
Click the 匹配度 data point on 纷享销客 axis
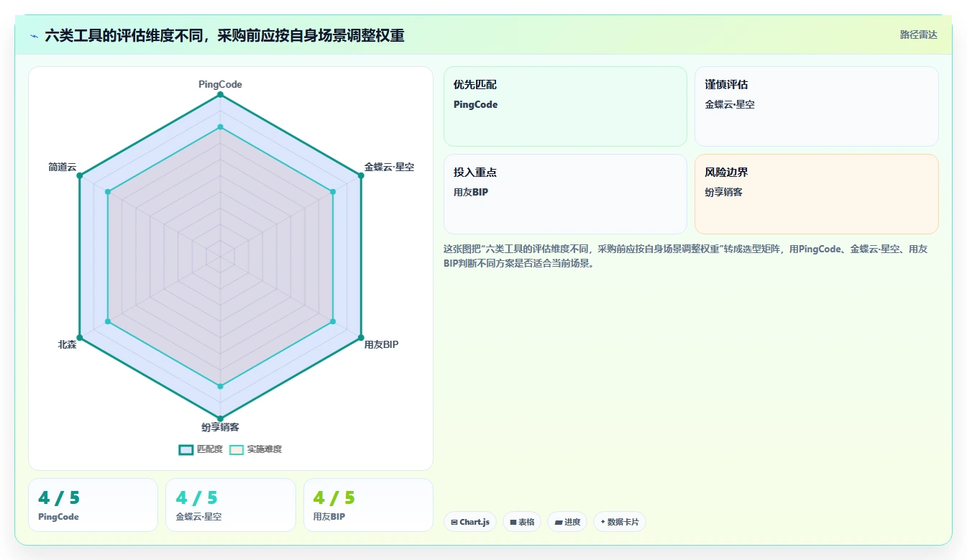pos(220,418)
